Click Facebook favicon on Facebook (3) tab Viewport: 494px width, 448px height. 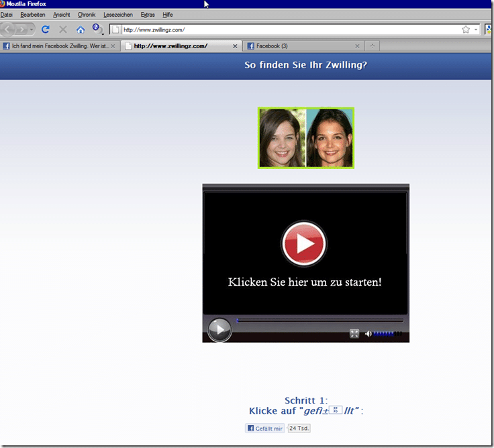(251, 46)
